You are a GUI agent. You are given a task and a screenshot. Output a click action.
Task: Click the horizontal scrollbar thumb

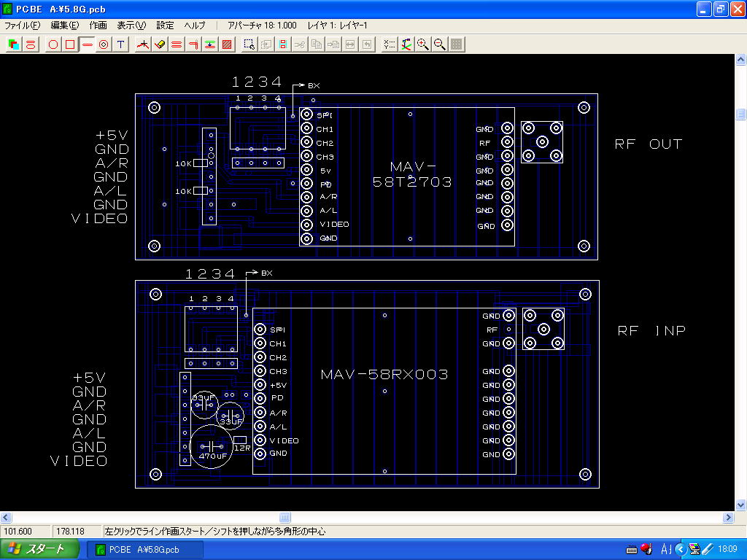click(285, 517)
